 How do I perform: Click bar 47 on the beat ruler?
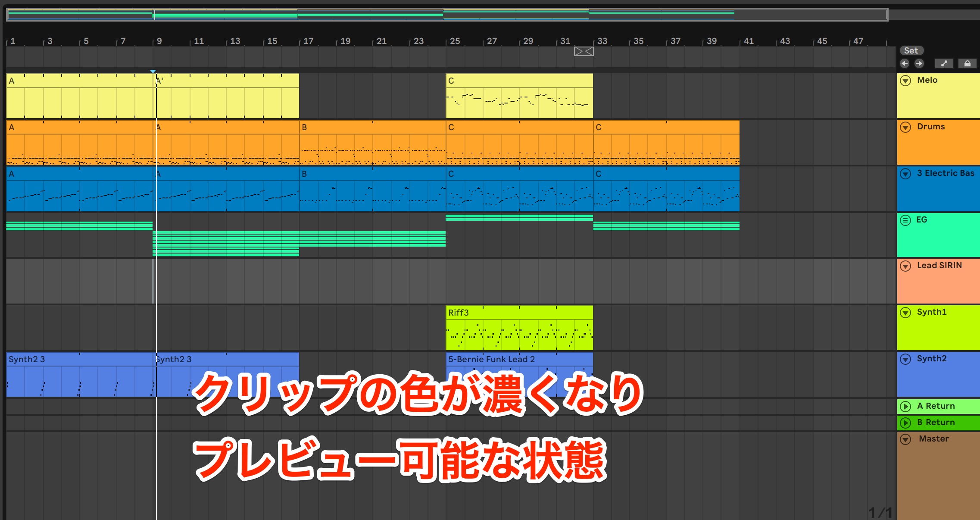[858, 41]
